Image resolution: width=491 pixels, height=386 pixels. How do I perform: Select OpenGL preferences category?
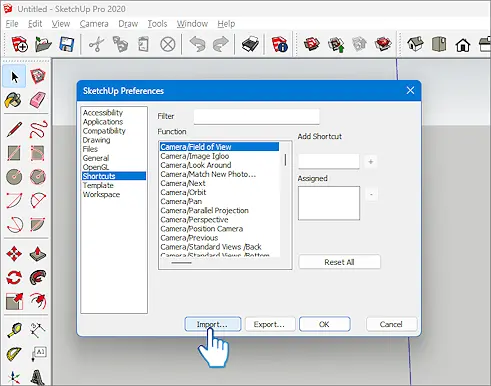point(96,167)
